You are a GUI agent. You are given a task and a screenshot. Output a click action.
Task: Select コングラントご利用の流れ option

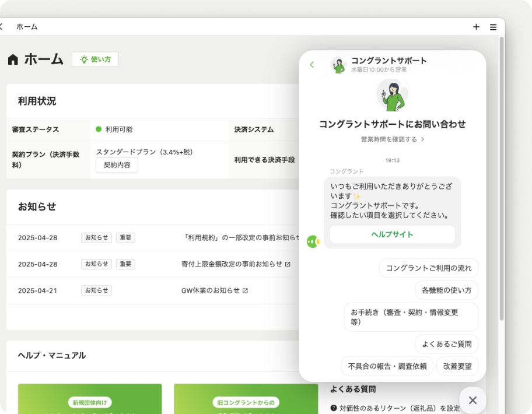point(429,268)
